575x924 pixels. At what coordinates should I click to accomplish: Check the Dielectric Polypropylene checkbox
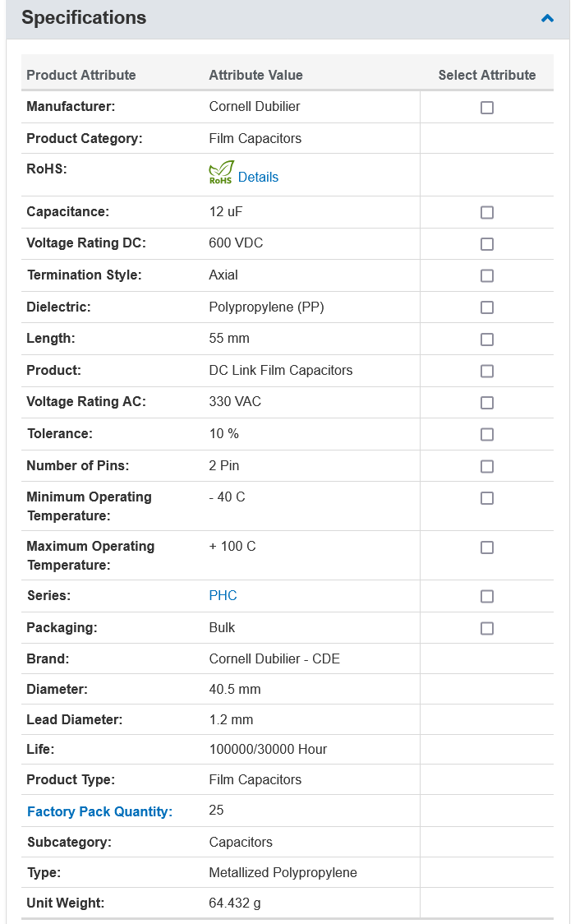(487, 307)
